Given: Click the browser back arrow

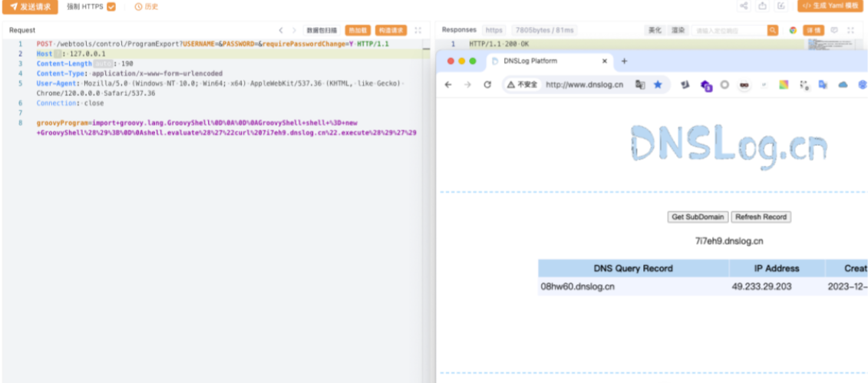Looking at the screenshot, I should coord(448,84).
